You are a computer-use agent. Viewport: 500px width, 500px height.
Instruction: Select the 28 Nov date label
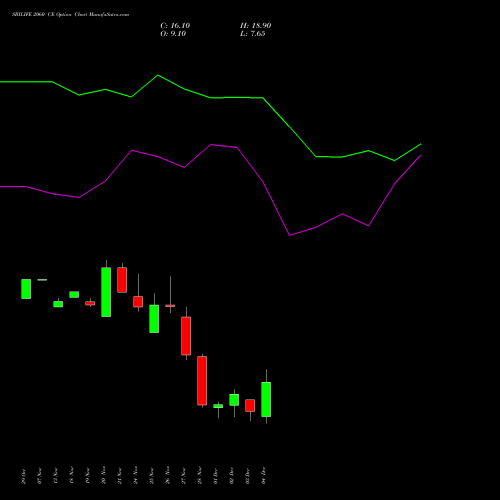click(x=199, y=476)
